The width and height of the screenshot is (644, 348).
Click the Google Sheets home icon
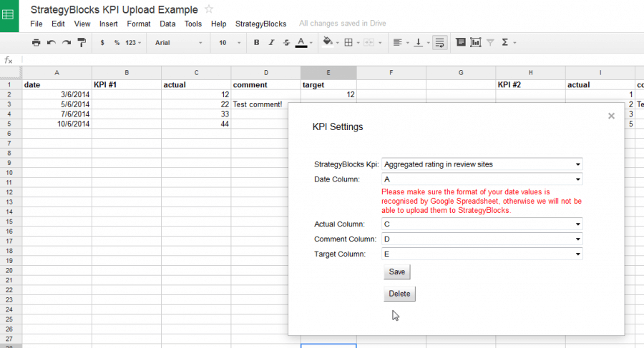point(9,16)
